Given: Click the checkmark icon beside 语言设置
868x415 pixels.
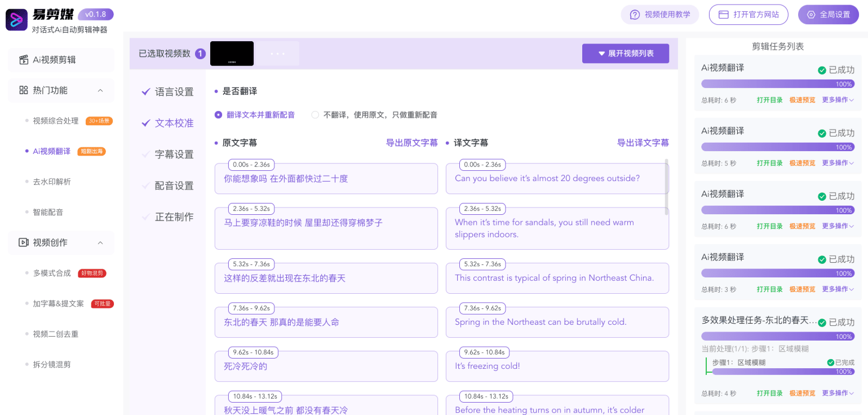Looking at the screenshot, I should tap(146, 91).
